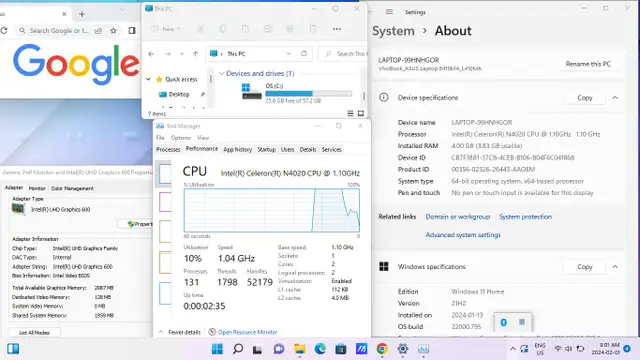The height and width of the screenshot is (360, 640).
Task: Open View menu in Task Manager
Action: point(203,138)
